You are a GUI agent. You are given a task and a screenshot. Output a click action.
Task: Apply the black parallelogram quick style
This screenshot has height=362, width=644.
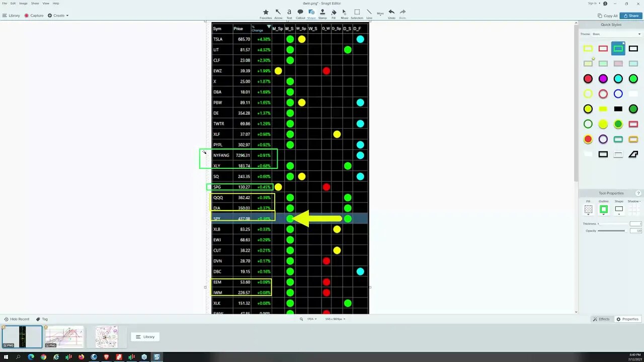pos(633,154)
